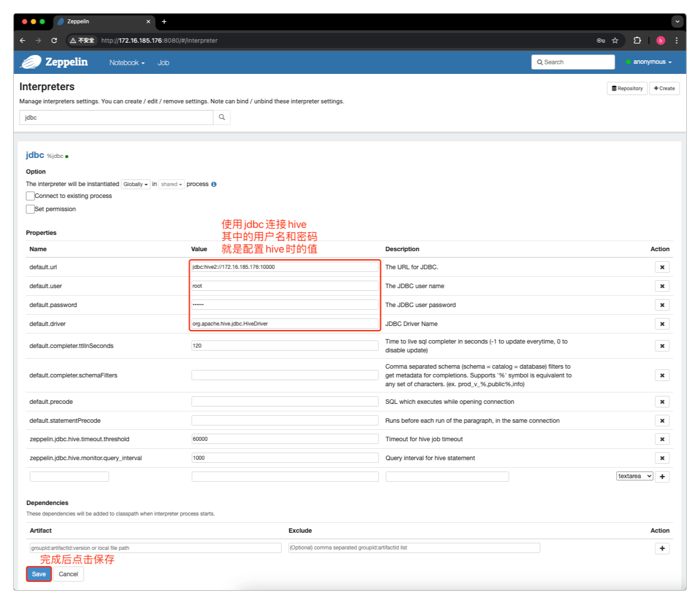Click the new property name field
Screen dimensions: 700x604
coord(70,476)
